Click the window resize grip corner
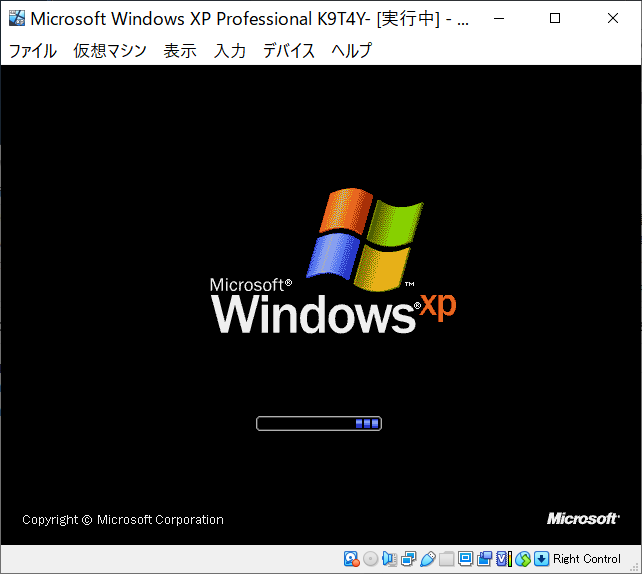Viewport: 642px width, 574px height. [635, 567]
